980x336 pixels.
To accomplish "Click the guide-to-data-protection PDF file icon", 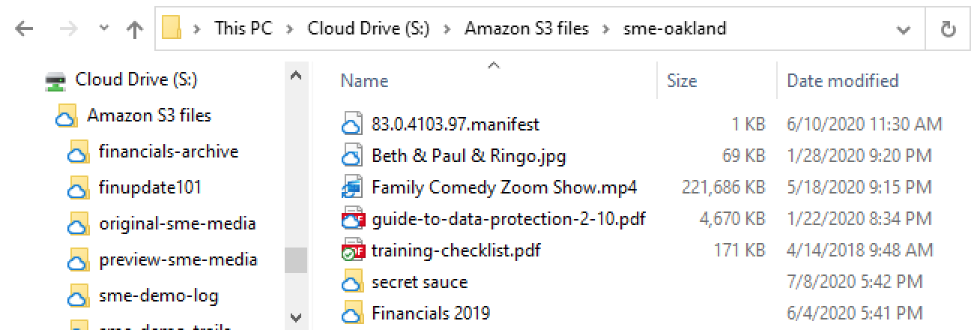I will tap(351, 219).
